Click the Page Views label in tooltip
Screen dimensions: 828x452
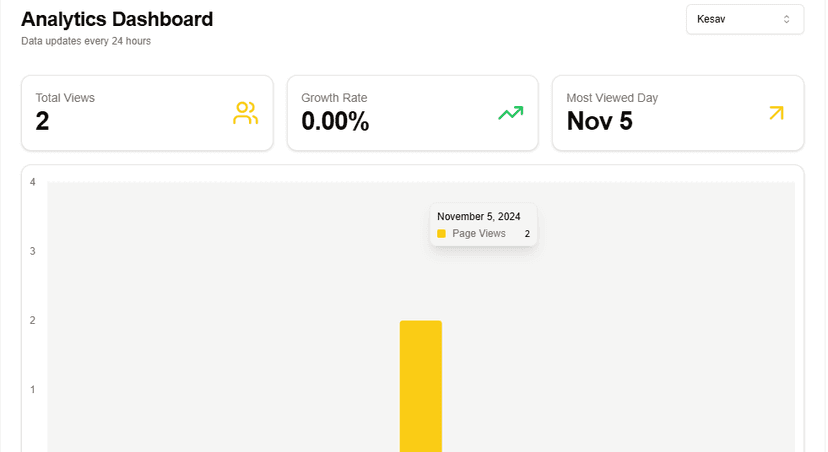point(479,233)
